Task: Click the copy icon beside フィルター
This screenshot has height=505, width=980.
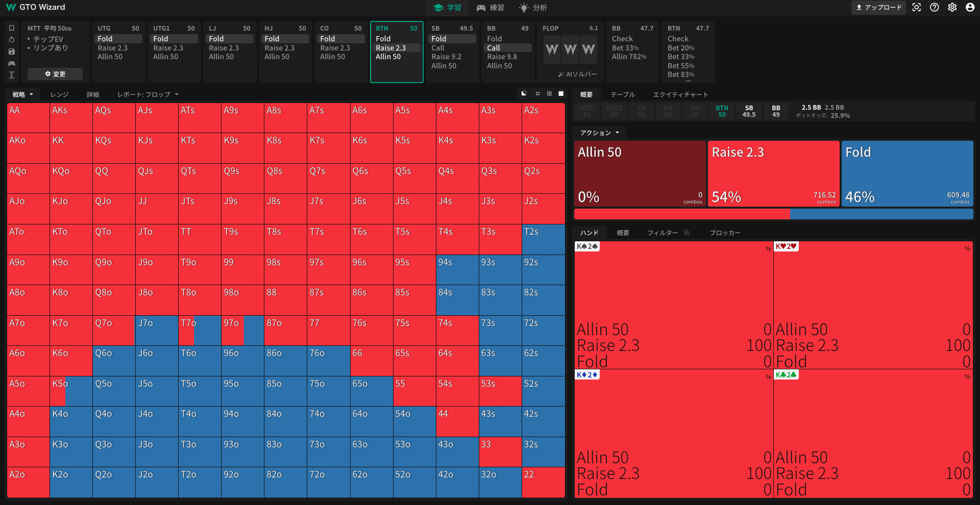Action: [687, 233]
